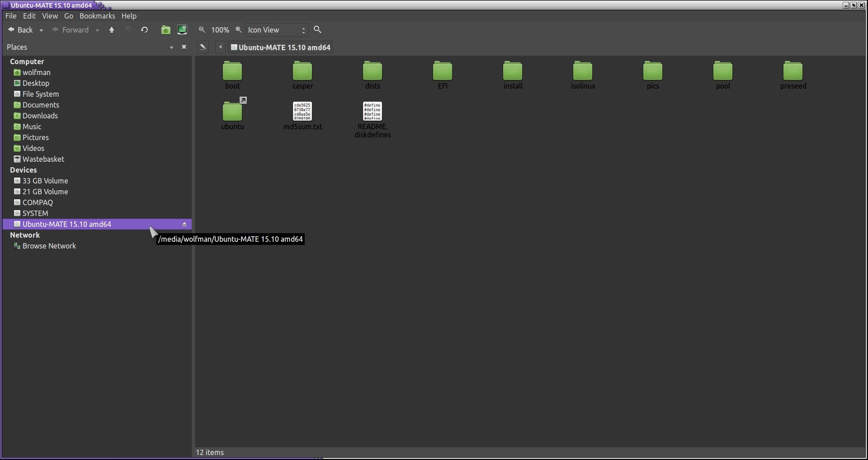Zoom out with the magnifier minus icon

click(202, 30)
